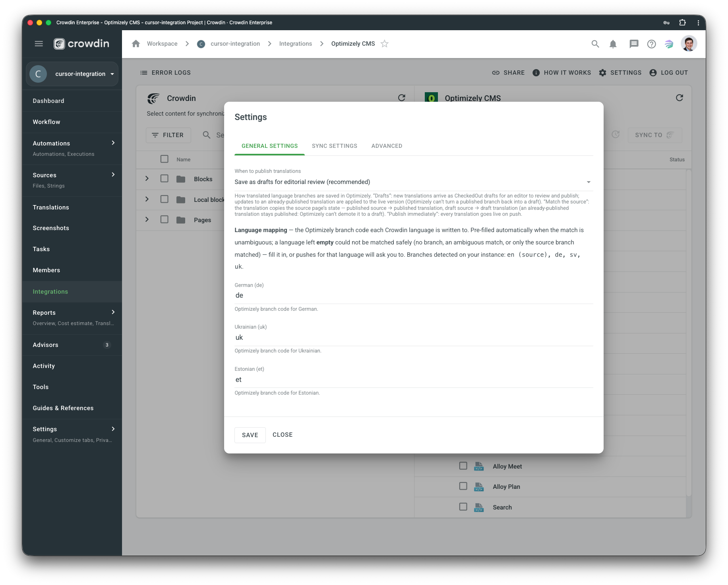Open browser extensions puzzle icon
Image resolution: width=728 pixels, height=585 pixels.
(x=683, y=23)
